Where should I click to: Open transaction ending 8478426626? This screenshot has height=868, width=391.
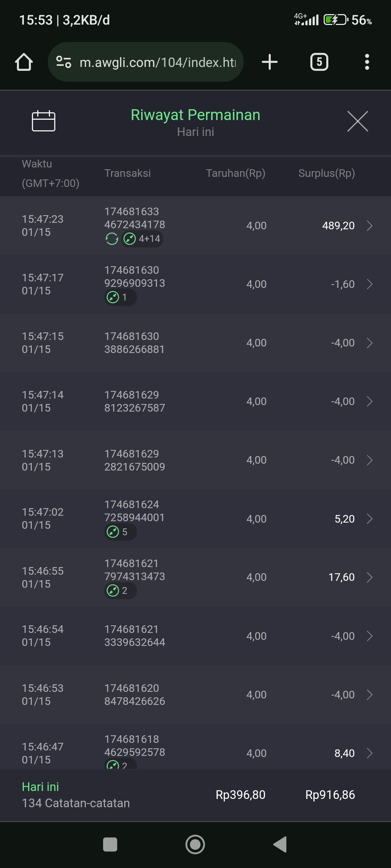(369, 695)
